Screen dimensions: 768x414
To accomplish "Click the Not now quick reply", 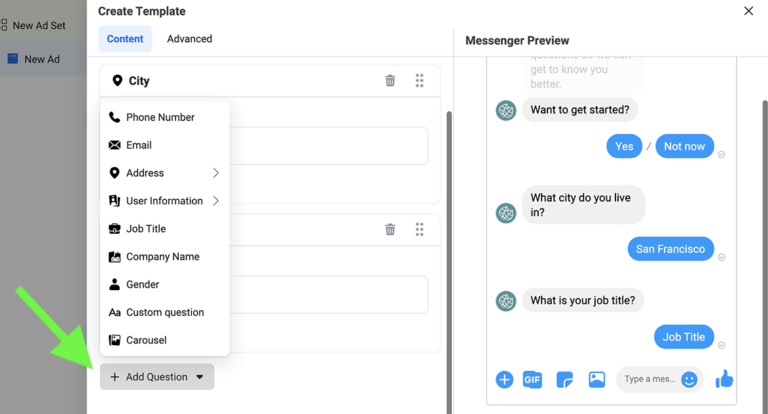I will [x=684, y=146].
